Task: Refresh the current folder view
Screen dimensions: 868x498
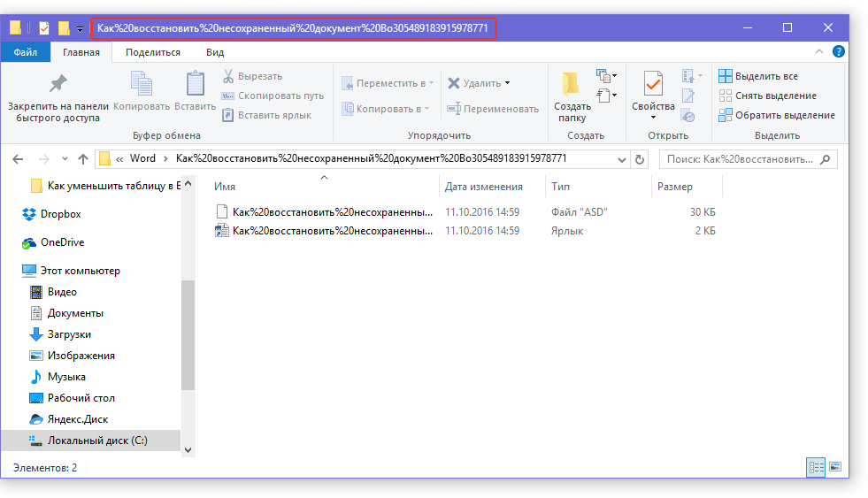Action: (x=641, y=159)
